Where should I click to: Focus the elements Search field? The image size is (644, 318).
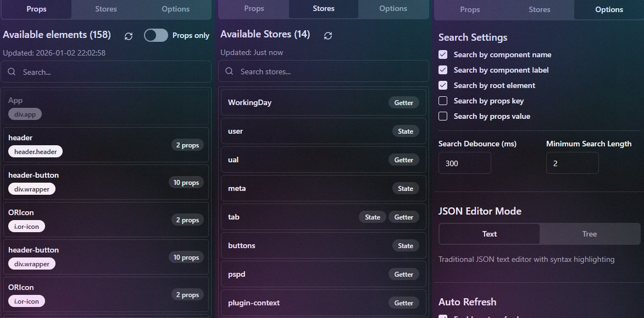[106, 72]
